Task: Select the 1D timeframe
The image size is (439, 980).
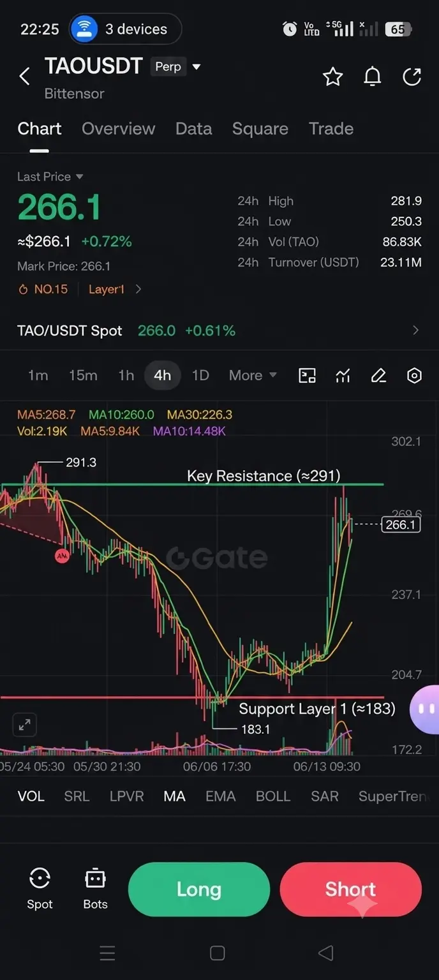Action: [x=200, y=375]
